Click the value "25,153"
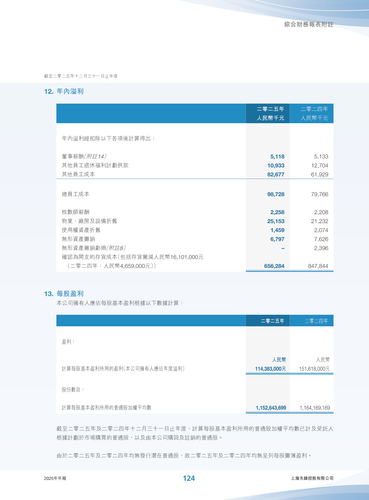Image resolution: width=369 pixels, height=500 pixels. pyautogui.click(x=276, y=221)
